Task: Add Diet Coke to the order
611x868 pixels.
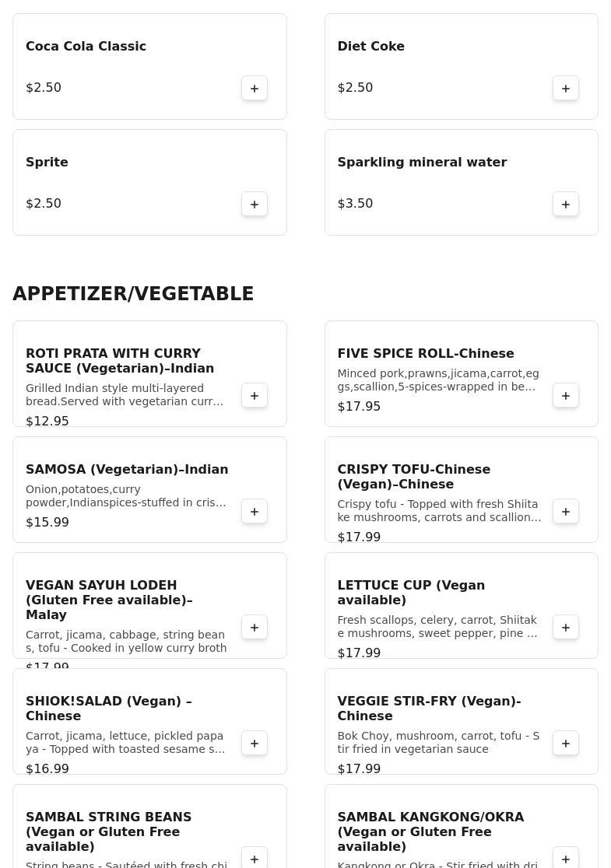Action: point(566,88)
